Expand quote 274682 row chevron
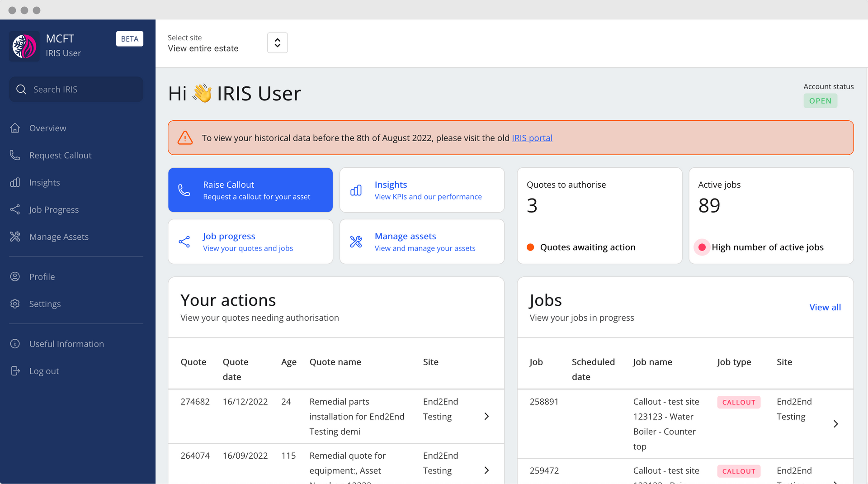Screen dimensions: 868x484 pyautogui.click(x=486, y=416)
